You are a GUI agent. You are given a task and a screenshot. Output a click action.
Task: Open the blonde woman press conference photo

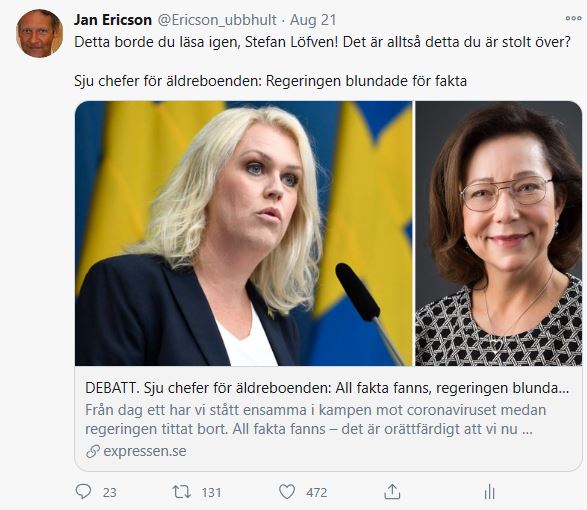click(x=244, y=233)
